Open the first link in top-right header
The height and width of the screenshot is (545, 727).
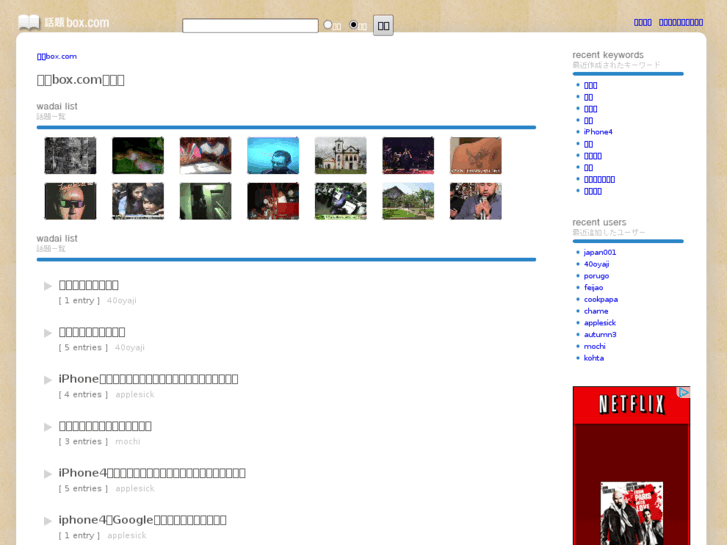point(643,22)
